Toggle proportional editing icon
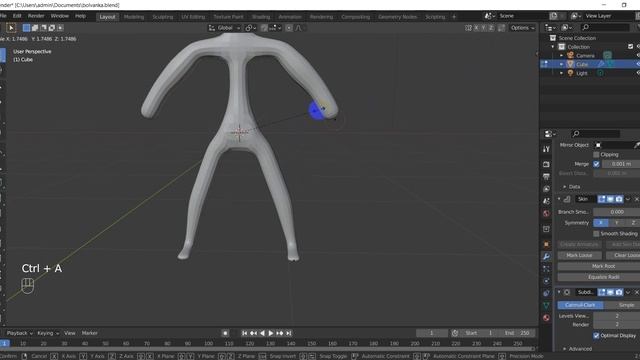The height and width of the screenshot is (360, 640). (x=289, y=28)
